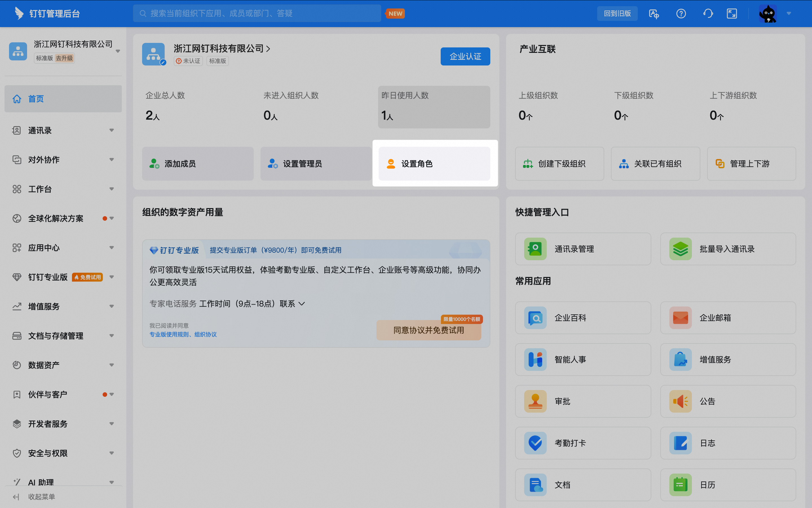812x508 pixels.
Task: Open the 考勤打卡 app icon
Action: 535,443
